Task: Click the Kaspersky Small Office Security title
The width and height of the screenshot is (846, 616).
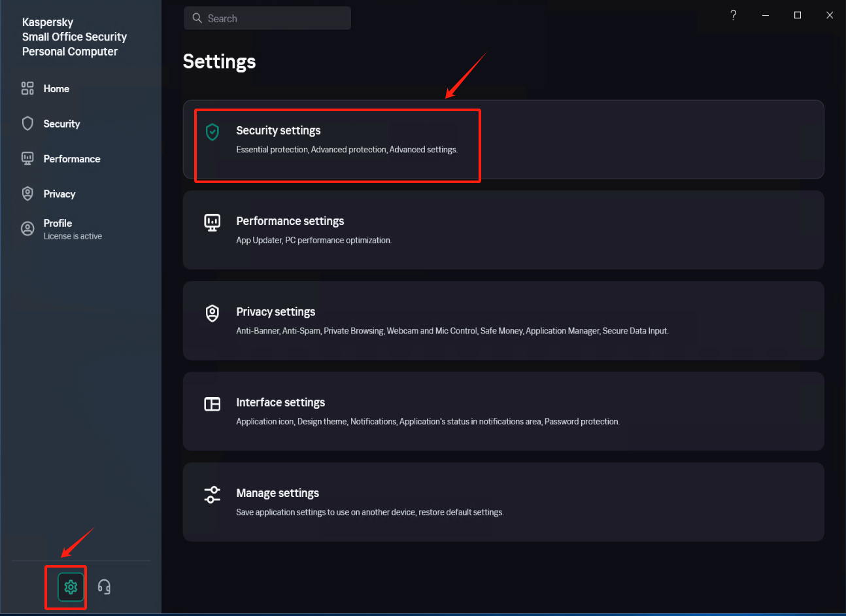Action: pyautogui.click(x=75, y=37)
